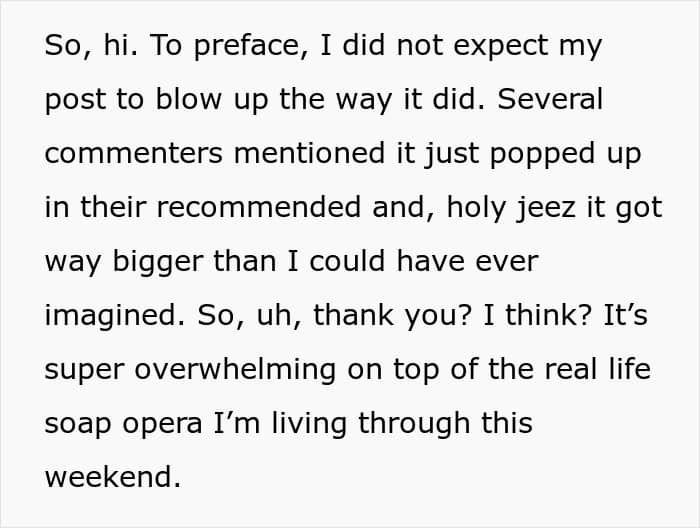This screenshot has height=528, width=700.
Task: Click the word "super"
Action: (84, 370)
